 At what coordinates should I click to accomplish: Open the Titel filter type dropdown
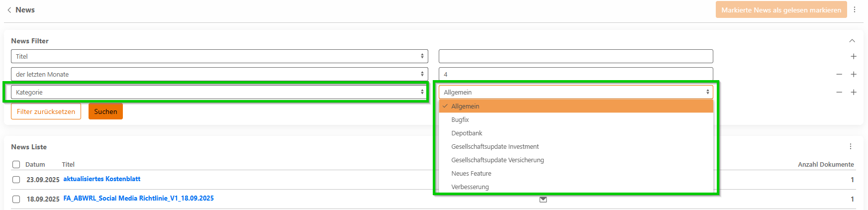[219, 57]
